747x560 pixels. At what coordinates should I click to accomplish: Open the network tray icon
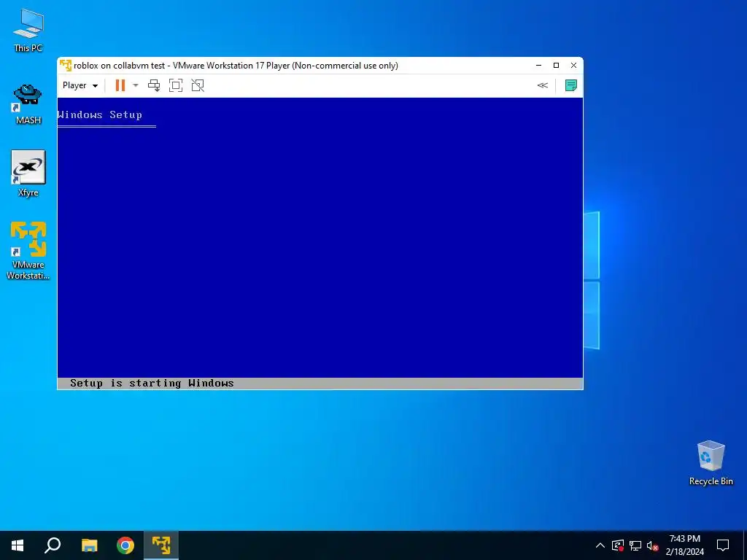pyautogui.click(x=635, y=545)
